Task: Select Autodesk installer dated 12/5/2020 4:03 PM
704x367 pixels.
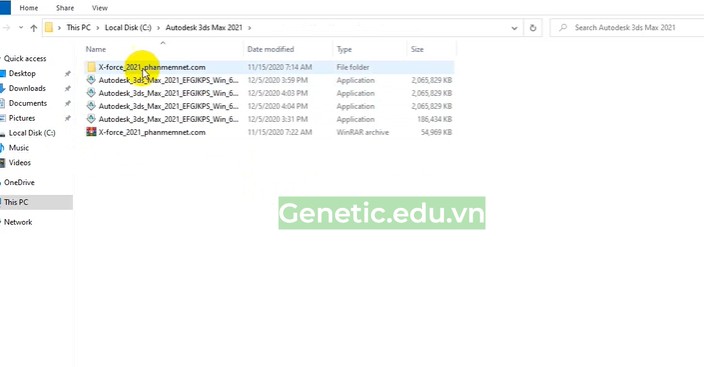Action: click(x=269, y=93)
